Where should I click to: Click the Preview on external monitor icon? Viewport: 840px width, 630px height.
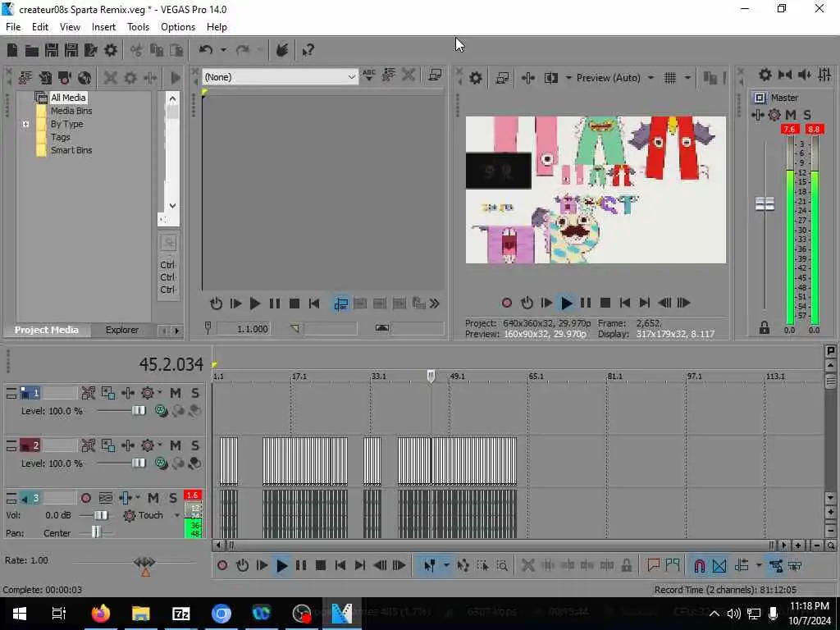point(502,78)
